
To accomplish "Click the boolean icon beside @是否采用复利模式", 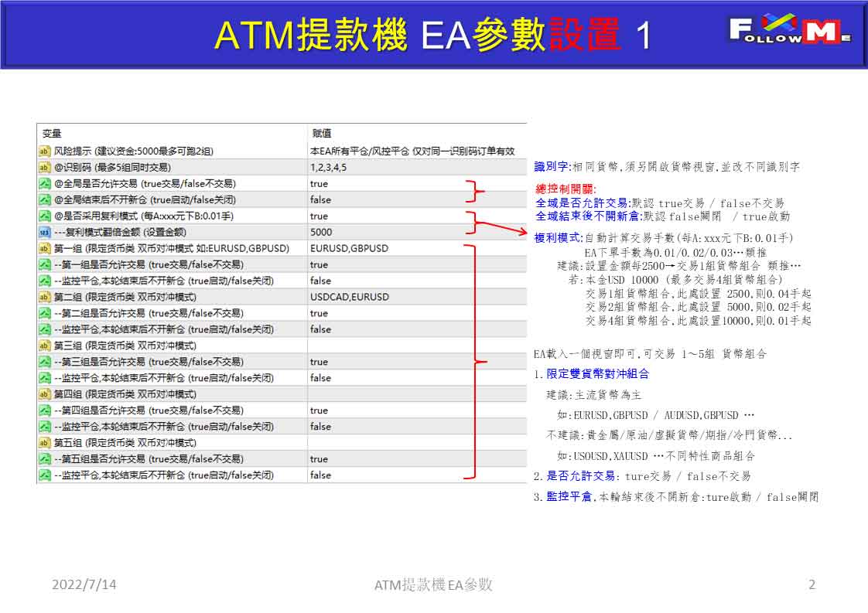I will pyautogui.click(x=44, y=216).
